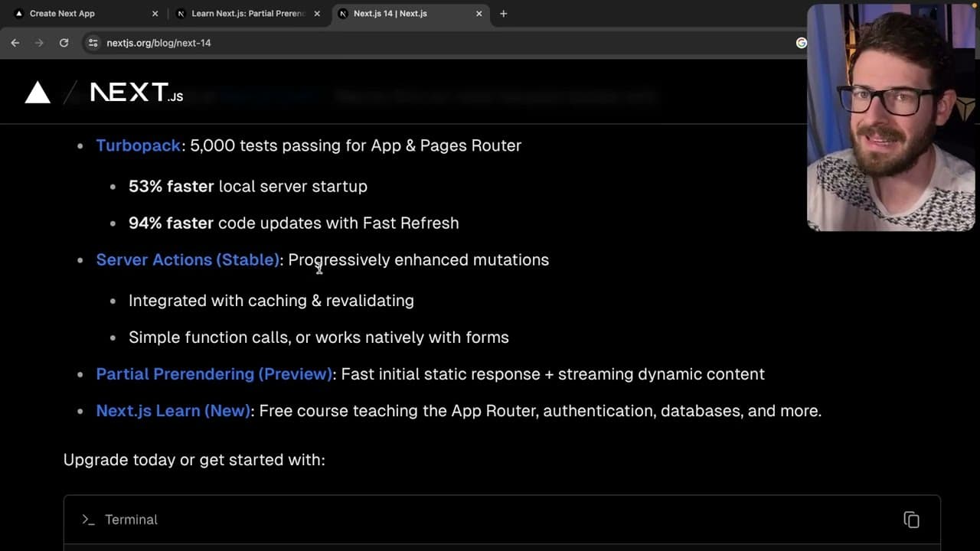Click 'Upgrade today or get started with:' text
The width and height of the screenshot is (980, 551).
194,459
